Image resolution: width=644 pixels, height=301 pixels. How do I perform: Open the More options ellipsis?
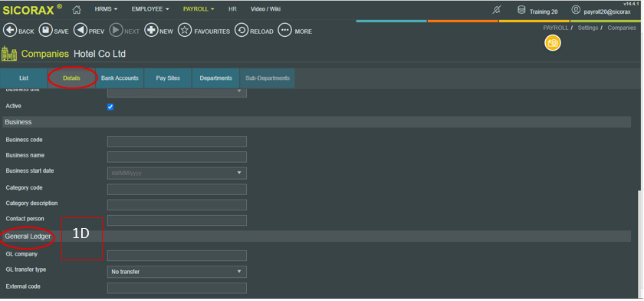coord(284,31)
